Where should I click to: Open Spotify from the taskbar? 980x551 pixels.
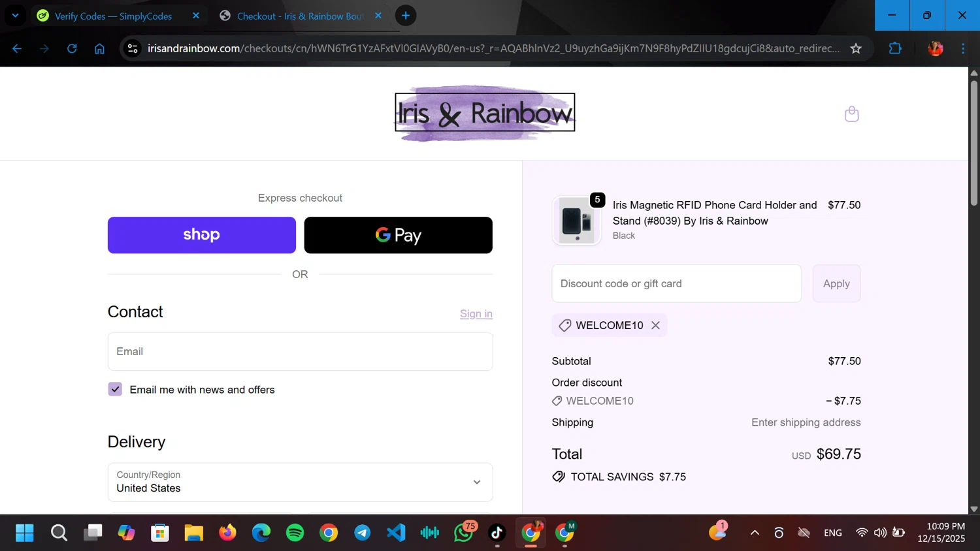(295, 533)
